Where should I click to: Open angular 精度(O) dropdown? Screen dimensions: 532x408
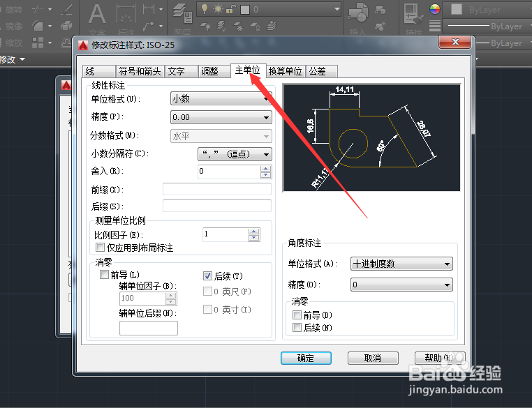coord(401,285)
